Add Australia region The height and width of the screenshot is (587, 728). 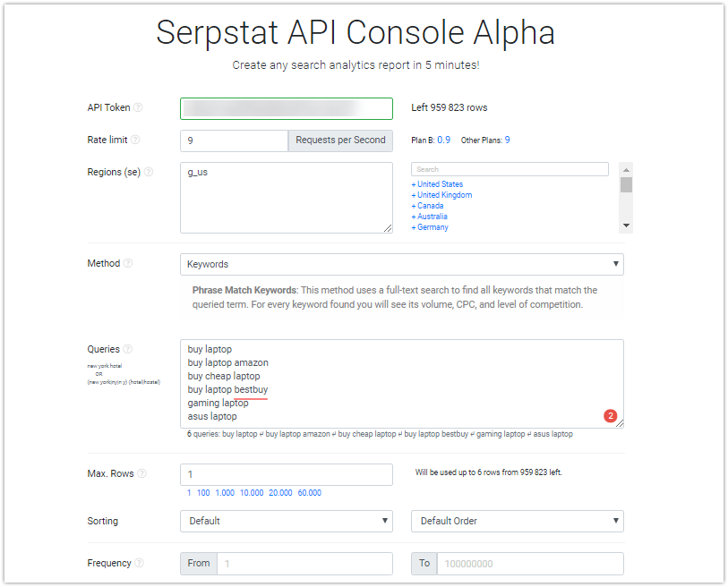tap(430, 217)
